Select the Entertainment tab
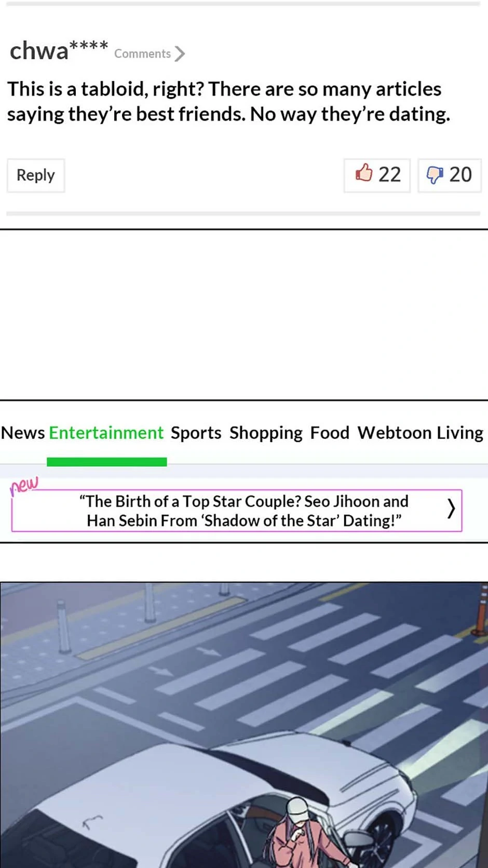The height and width of the screenshot is (868, 488). 106,433
